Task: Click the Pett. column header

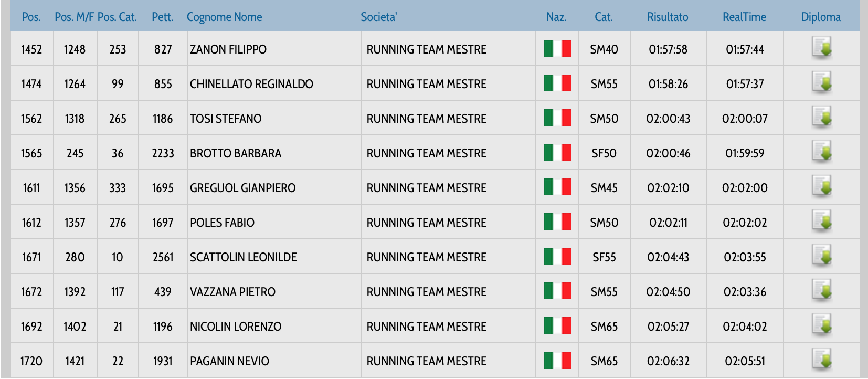Action: pyautogui.click(x=162, y=17)
